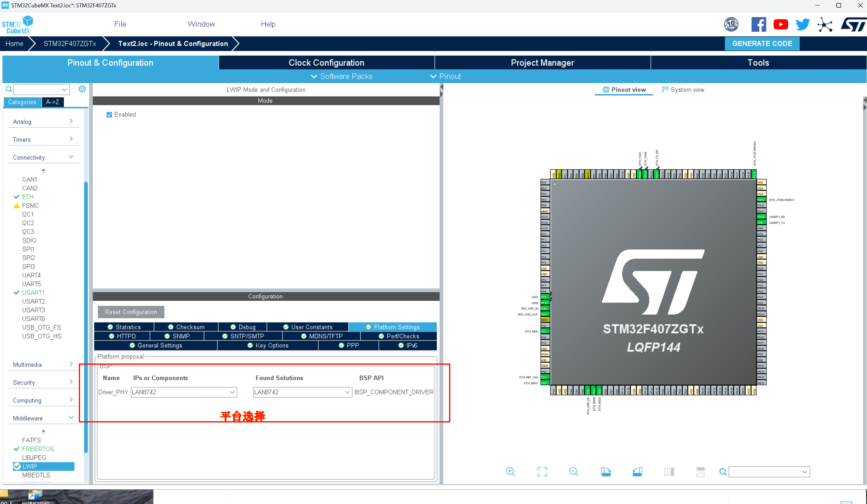Open the Facebook link in the toolbar
867x504 pixels.
pyautogui.click(x=759, y=24)
